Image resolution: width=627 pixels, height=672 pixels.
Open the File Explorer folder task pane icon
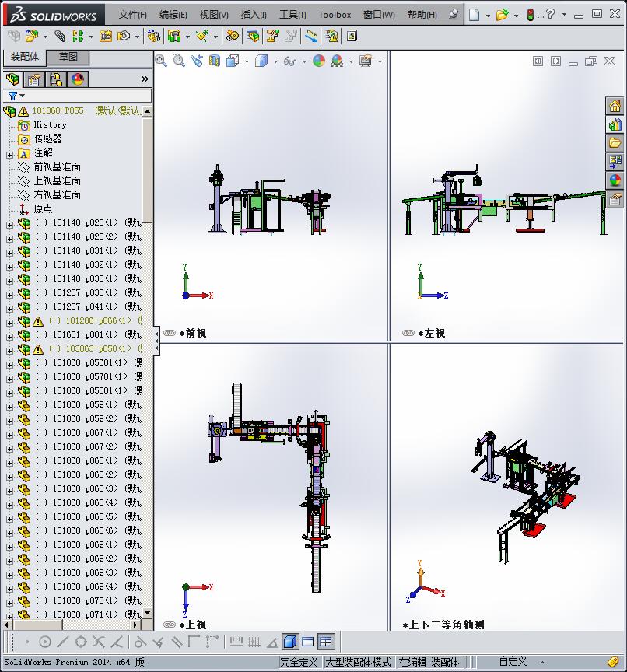tap(615, 143)
